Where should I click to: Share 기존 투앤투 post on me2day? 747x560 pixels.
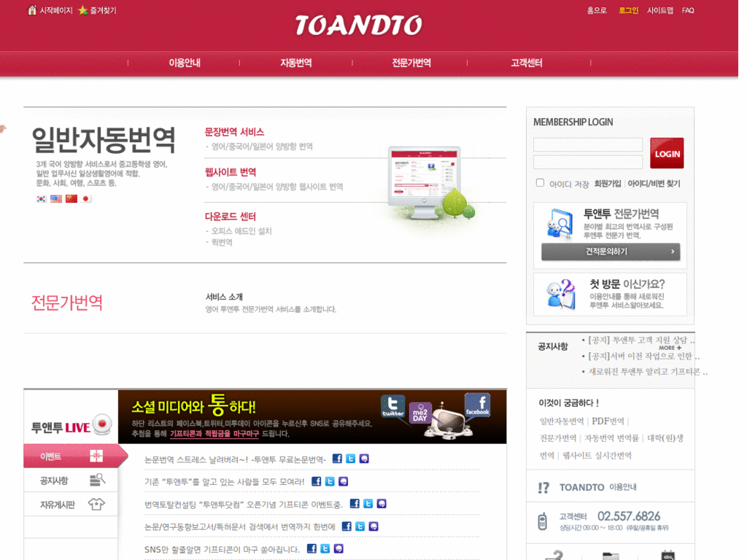343,481
